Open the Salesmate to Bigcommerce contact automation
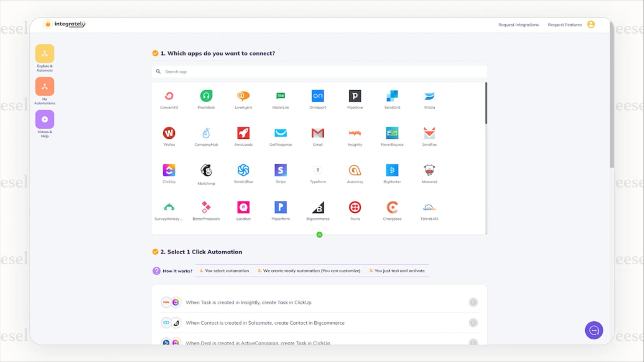Screen dimensions: 644x362 pos(319,323)
